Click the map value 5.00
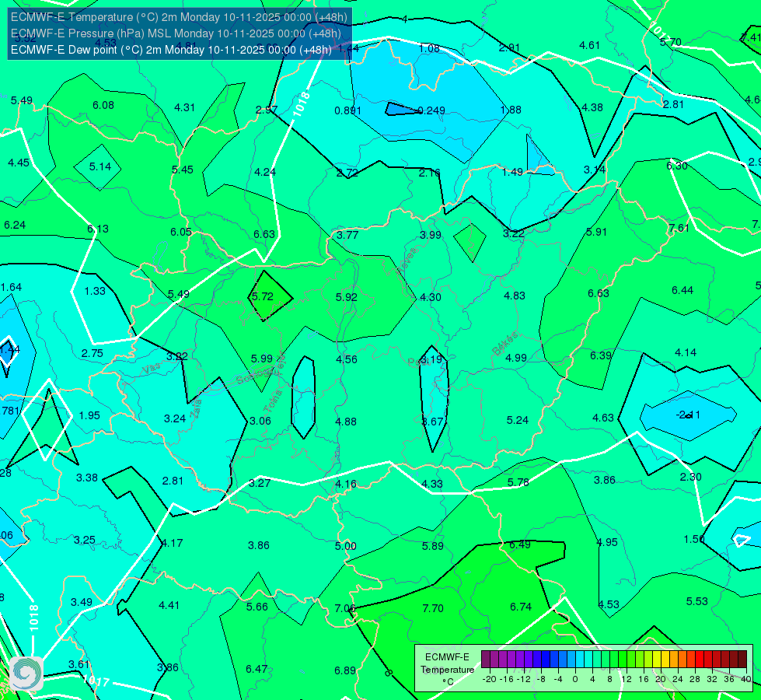Image resolution: width=761 pixels, height=700 pixels. click(x=346, y=547)
